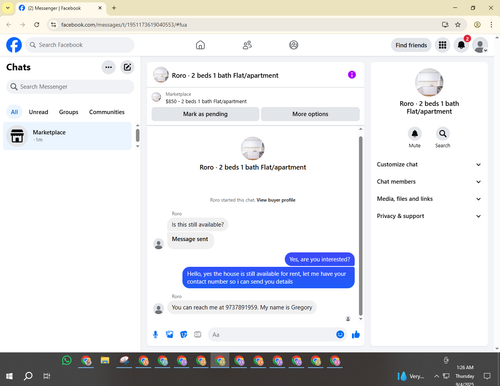The height and width of the screenshot is (386, 500).
Task: Open the Marketplace chat row
Action: (x=68, y=136)
